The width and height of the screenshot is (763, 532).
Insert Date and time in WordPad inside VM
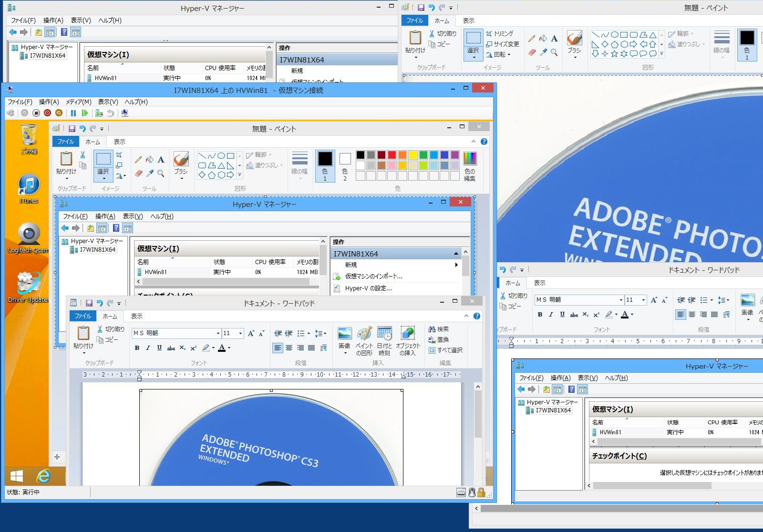click(384, 341)
